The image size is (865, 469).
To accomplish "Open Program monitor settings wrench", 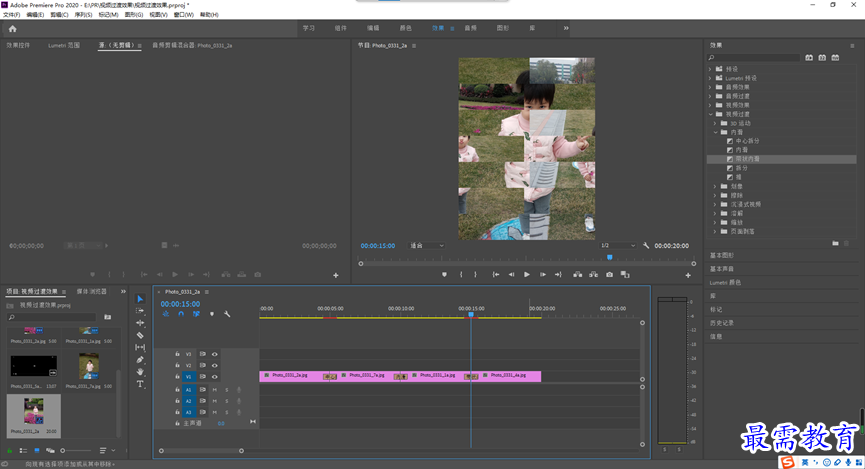I will (646, 246).
